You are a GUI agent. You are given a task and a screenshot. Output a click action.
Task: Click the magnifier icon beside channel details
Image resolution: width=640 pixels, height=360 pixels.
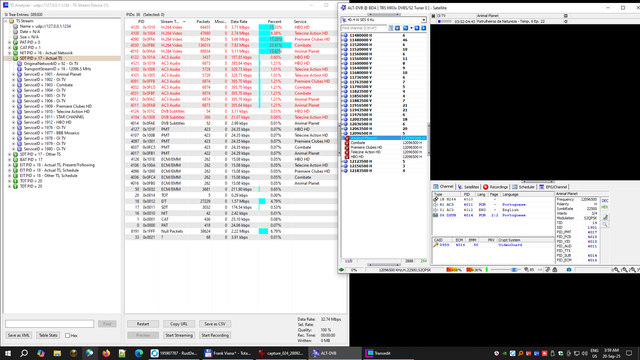point(605,224)
